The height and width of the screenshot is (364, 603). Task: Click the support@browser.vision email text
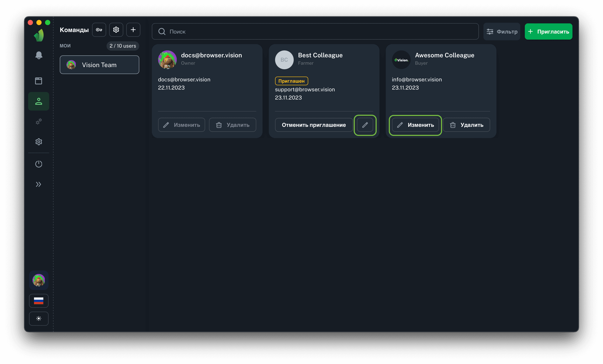coord(305,89)
